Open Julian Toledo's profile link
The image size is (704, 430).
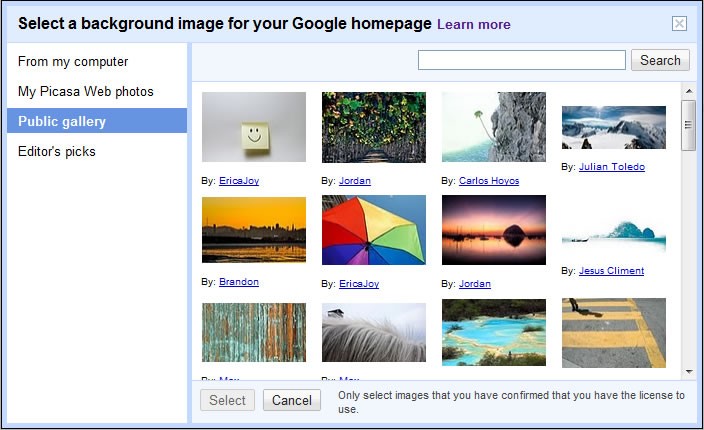coord(612,167)
